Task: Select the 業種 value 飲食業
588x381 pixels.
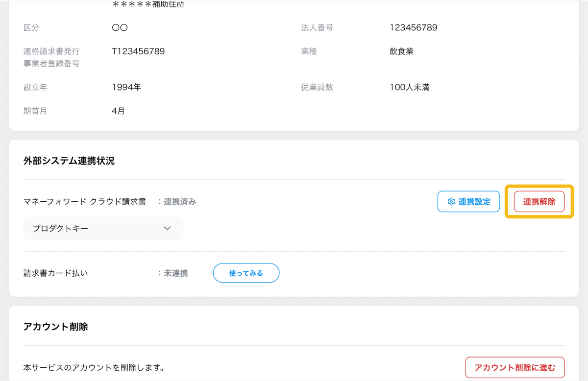Action: coord(401,51)
